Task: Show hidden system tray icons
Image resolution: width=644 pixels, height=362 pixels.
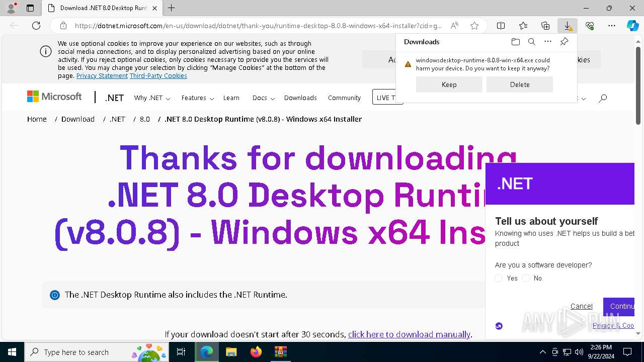Action: 542,352
